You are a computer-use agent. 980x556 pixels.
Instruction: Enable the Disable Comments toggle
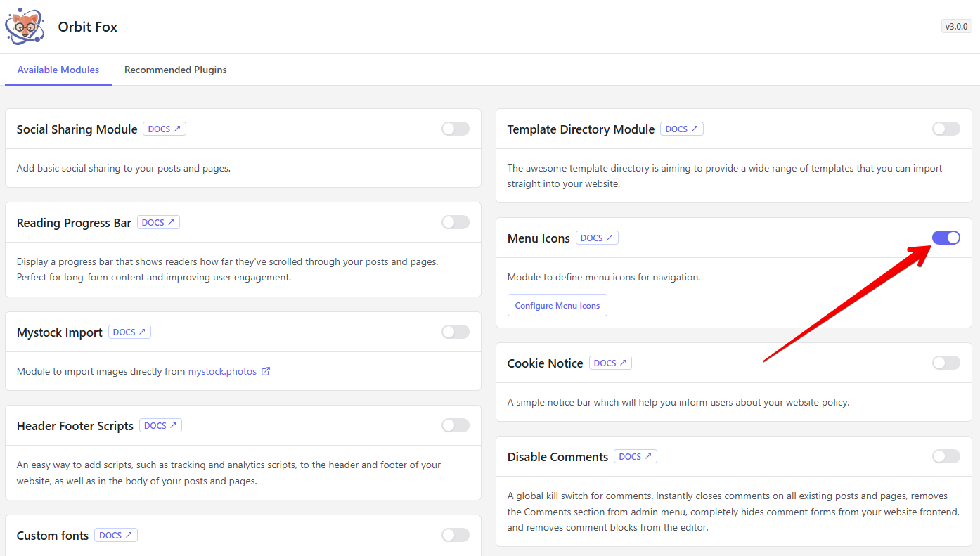click(946, 456)
